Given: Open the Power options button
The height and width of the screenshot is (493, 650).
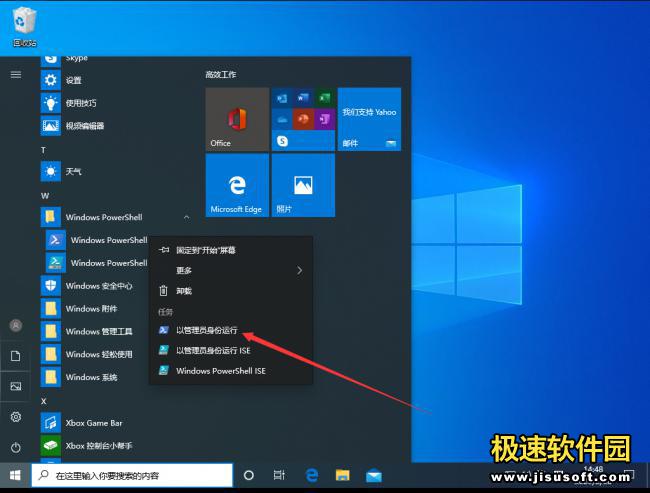Looking at the screenshot, I should (x=16, y=447).
